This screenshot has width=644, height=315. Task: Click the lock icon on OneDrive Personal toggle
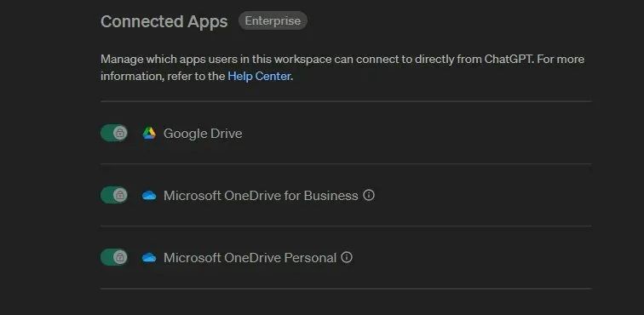(x=120, y=257)
